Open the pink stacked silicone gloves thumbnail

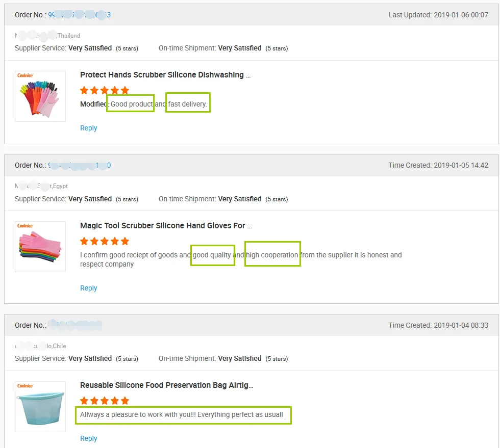click(40, 247)
